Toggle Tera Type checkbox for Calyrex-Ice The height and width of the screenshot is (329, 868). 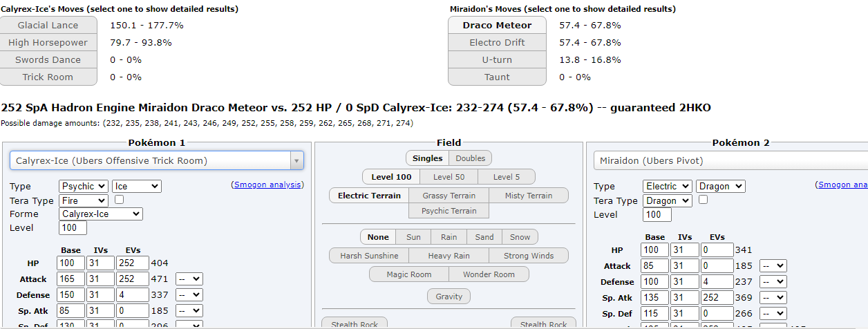(x=119, y=200)
